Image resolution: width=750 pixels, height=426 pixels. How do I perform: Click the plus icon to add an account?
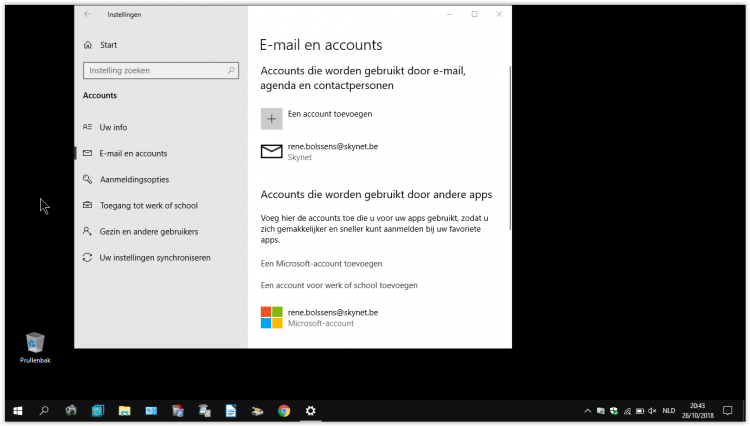[272, 119]
